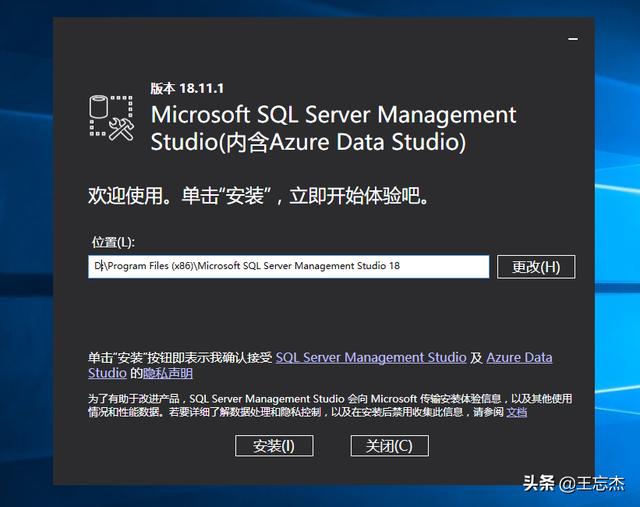Click the Microsoft SQL Server Management Studio title
Screen dimensions: 640x507
(333, 115)
